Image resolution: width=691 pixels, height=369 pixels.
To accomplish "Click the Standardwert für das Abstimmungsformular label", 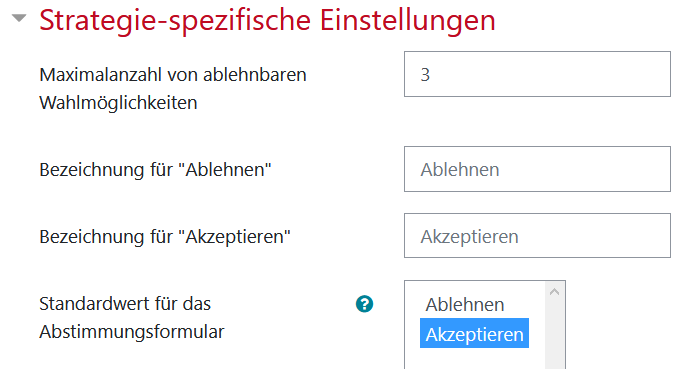I will (x=132, y=317).
